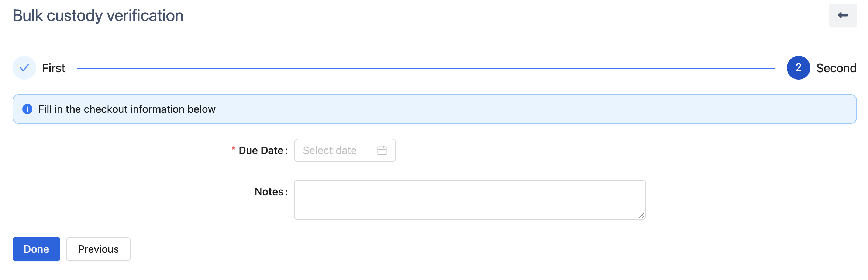Click the checkout information banner text
This screenshot has height=280, width=868.
pyautogui.click(x=127, y=109)
